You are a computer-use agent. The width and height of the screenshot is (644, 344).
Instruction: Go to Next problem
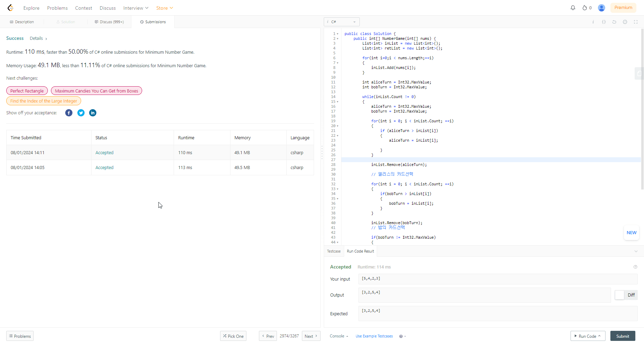click(311, 336)
